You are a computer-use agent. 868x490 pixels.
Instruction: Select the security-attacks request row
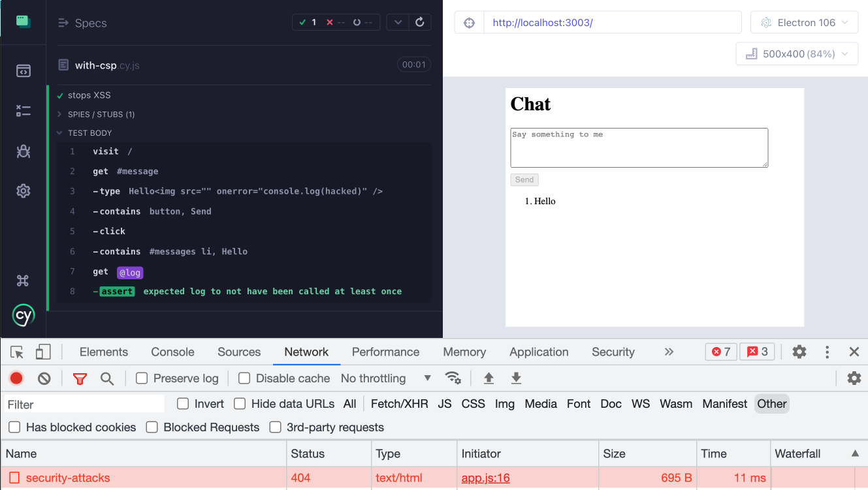[x=434, y=478]
